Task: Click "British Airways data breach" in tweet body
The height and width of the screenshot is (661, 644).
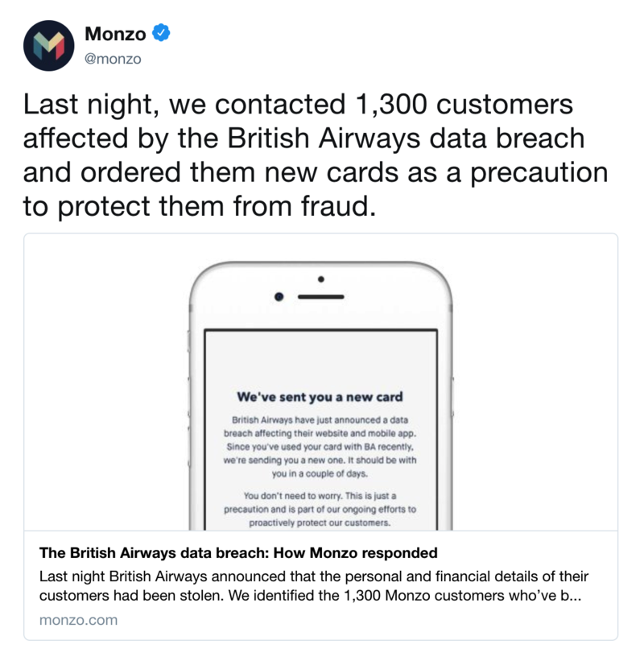Action: click(x=407, y=138)
